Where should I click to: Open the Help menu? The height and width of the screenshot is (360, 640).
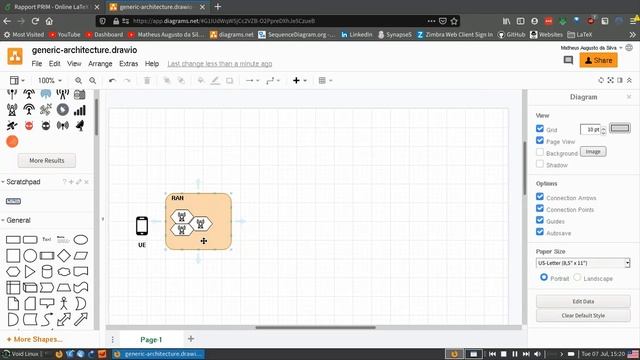point(151,64)
